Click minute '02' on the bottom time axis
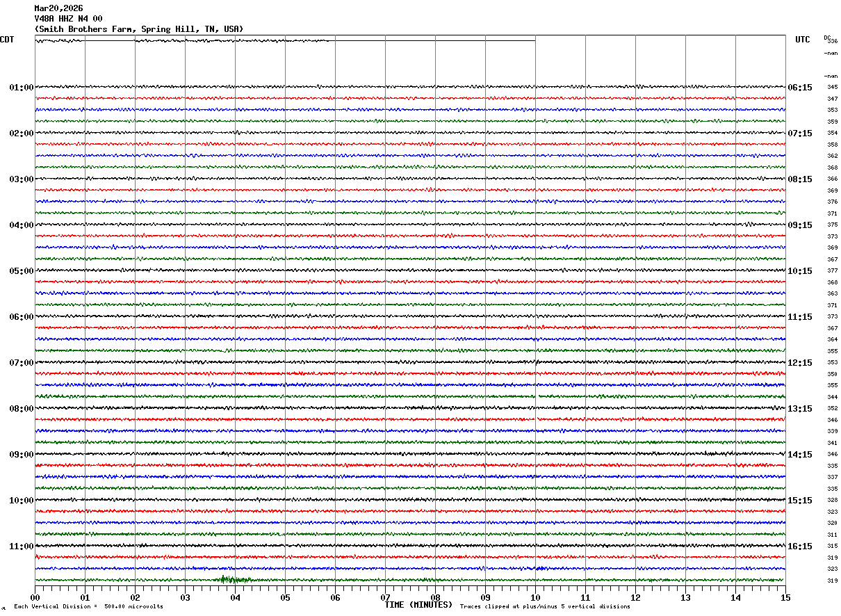841x616 pixels. pos(135,597)
